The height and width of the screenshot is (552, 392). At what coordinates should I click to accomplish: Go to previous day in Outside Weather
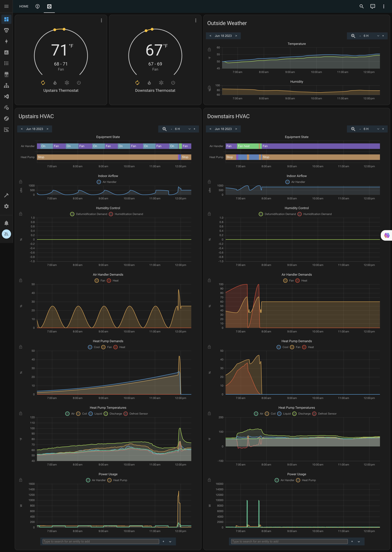[x=210, y=36]
